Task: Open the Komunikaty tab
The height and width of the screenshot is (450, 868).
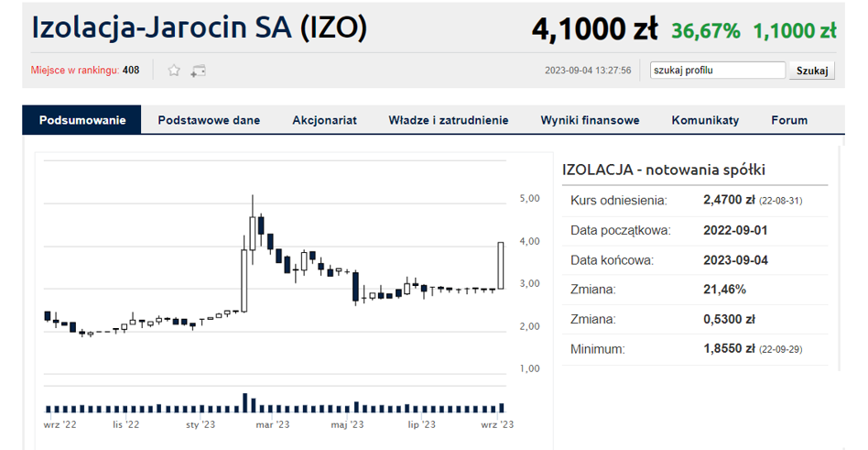Action: pos(705,120)
